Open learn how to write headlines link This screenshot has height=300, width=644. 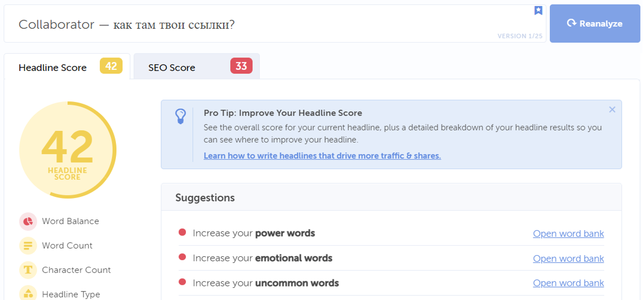click(322, 156)
